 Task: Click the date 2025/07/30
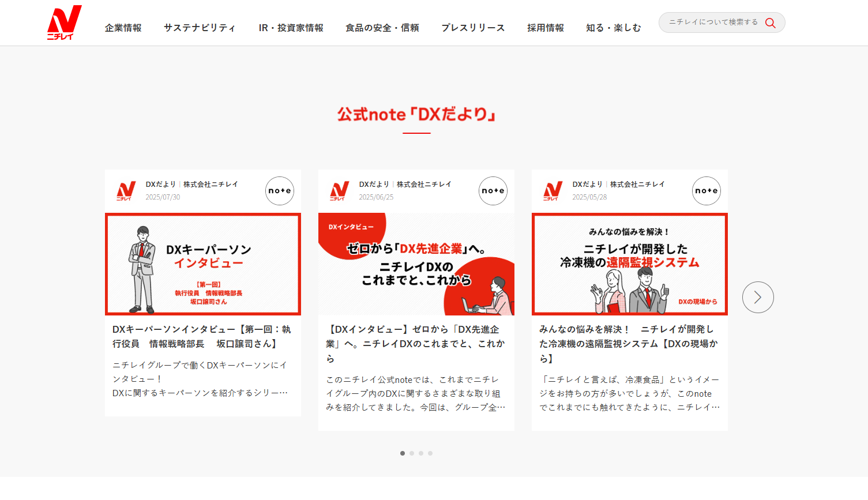pyautogui.click(x=163, y=197)
